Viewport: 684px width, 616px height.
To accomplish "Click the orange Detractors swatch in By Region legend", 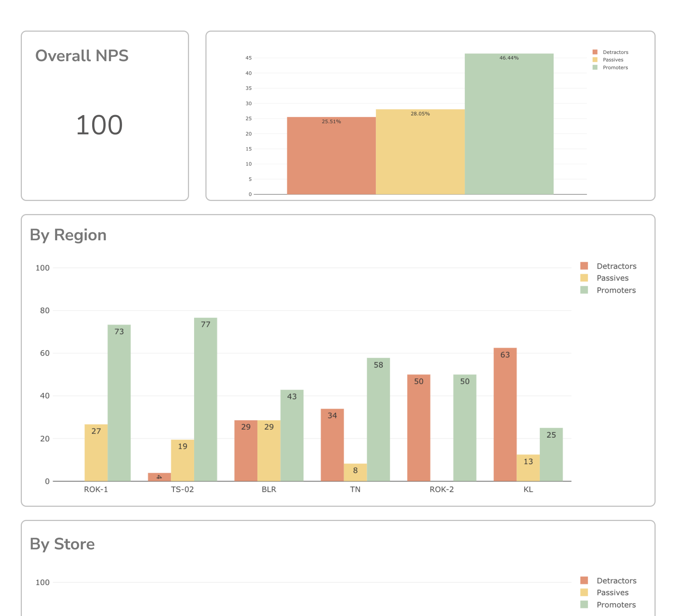I will (584, 266).
